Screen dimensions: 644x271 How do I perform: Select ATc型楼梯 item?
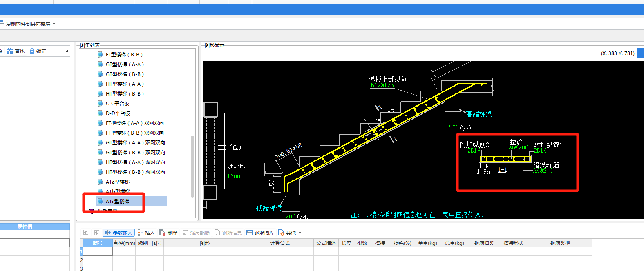(x=117, y=201)
